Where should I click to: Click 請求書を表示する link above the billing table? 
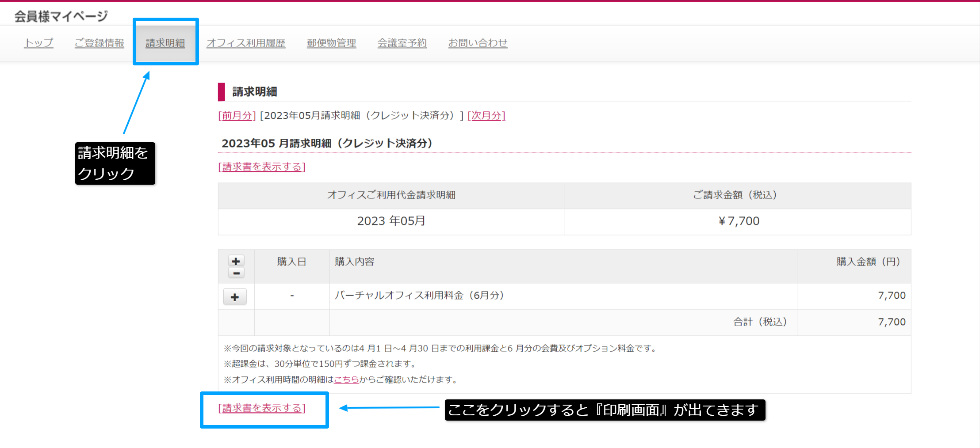[x=262, y=167]
